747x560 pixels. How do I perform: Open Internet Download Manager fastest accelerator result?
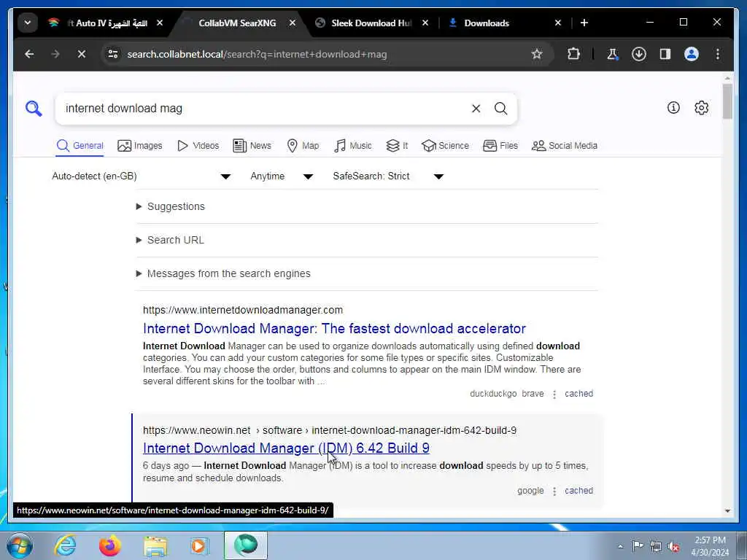(x=334, y=329)
